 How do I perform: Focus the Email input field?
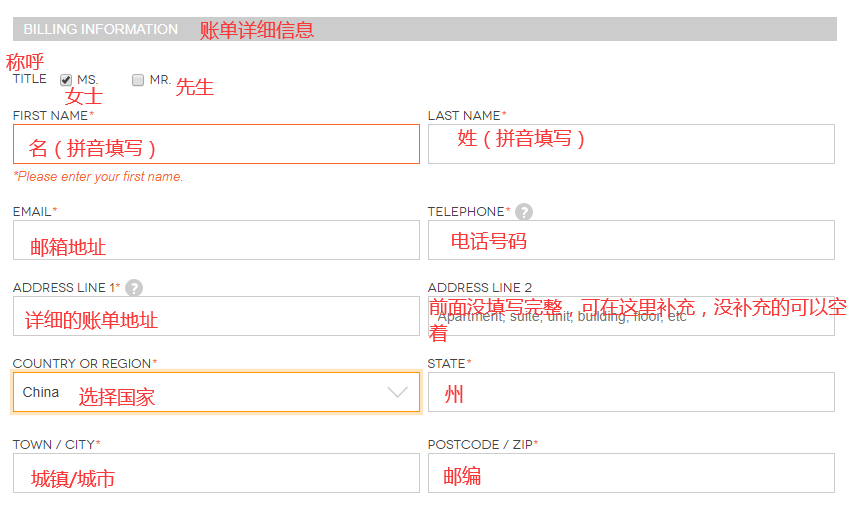pos(216,240)
